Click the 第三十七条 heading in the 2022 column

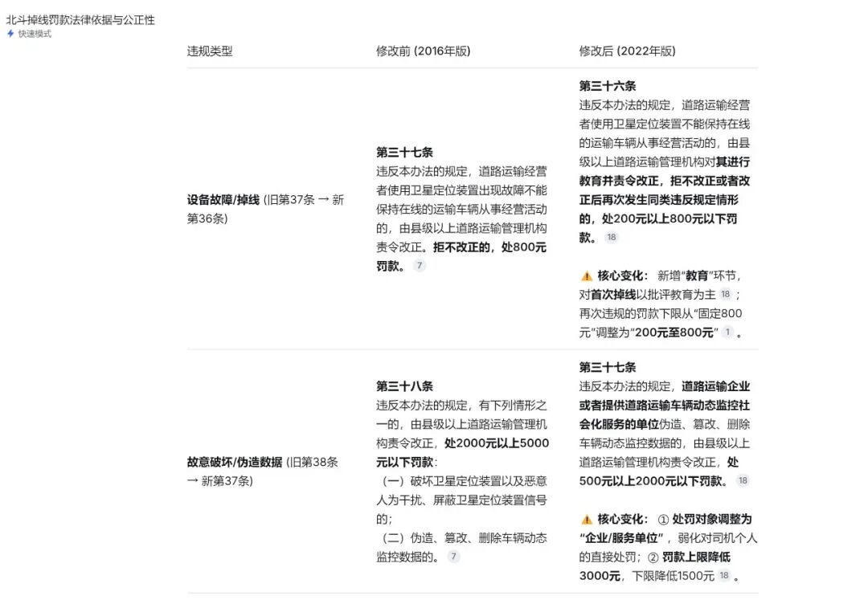[x=608, y=367]
